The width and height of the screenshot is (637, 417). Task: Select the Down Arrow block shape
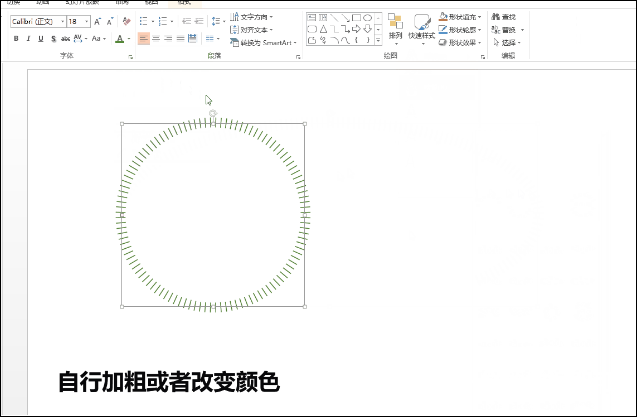pyautogui.click(x=367, y=29)
